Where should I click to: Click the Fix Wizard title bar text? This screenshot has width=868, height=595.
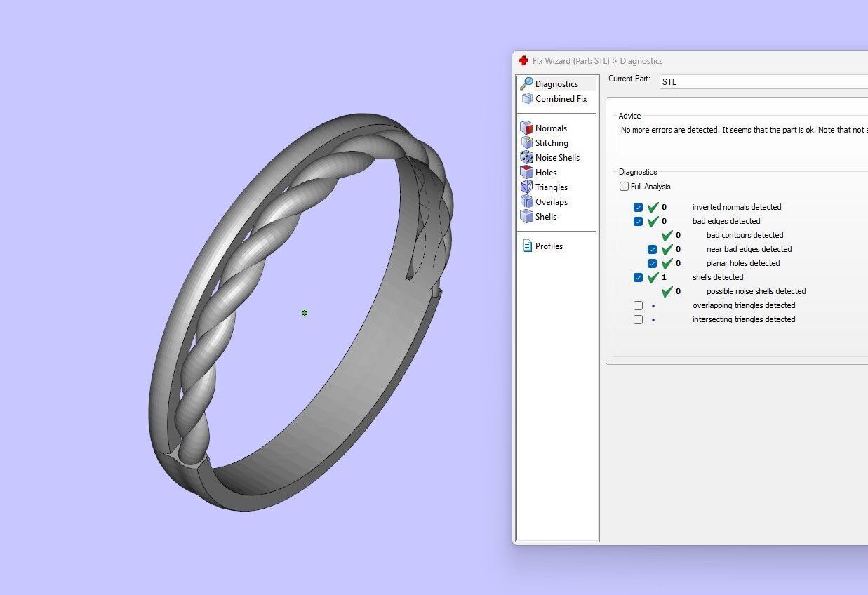click(x=597, y=61)
